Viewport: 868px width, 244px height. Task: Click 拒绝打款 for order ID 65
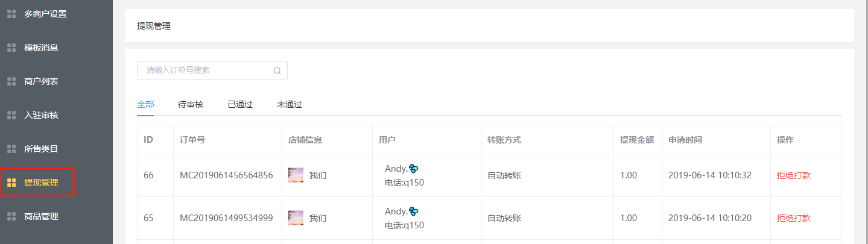793,218
